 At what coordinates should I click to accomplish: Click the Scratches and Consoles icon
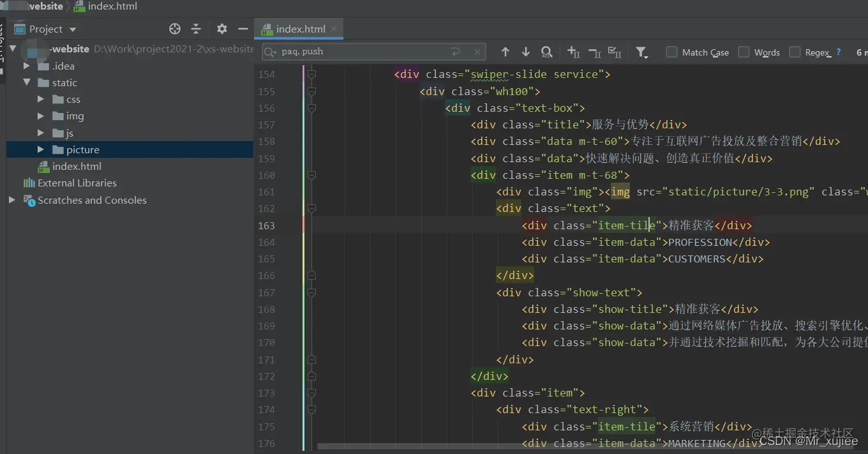pos(29,200)
